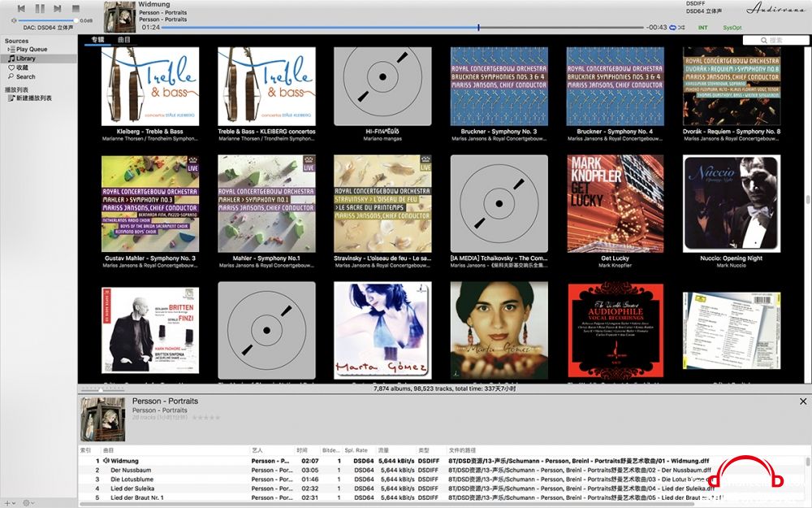Image resolution: width=812 pixels, height=508 pixels.
Task: Open Treble & Bass - KLEIBERG concertos cover
Action: coord(266,86)
